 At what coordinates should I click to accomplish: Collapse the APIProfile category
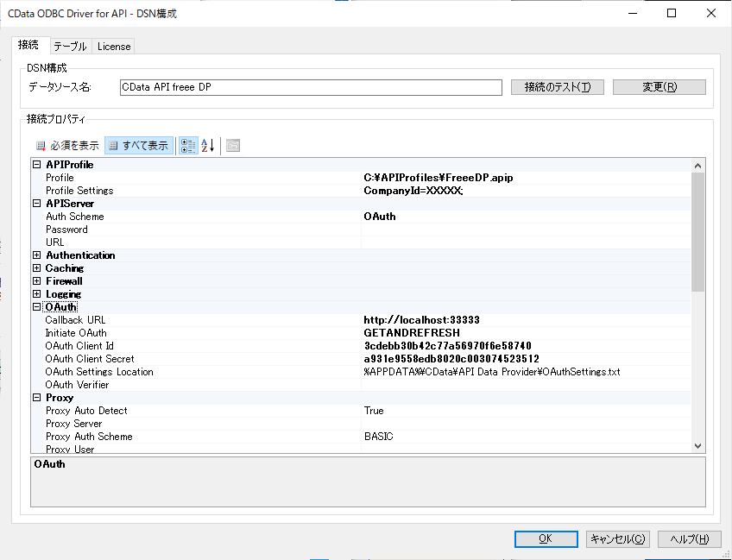tap(37, 165)
